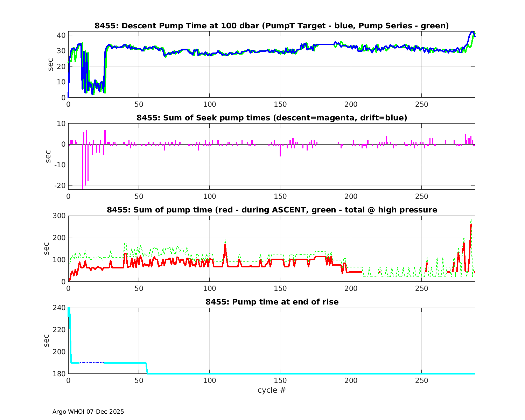525x420 pixels.
Task: Click the 300 y-axis tick label
Action: click(x=58, y=216)
